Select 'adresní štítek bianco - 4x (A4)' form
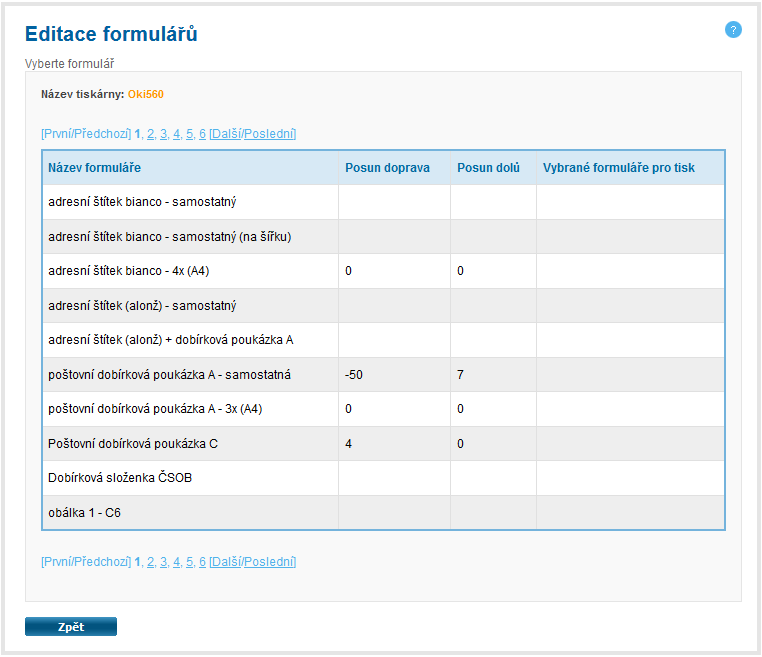Viewport: 762px width, 657px height. coord(128,271)
